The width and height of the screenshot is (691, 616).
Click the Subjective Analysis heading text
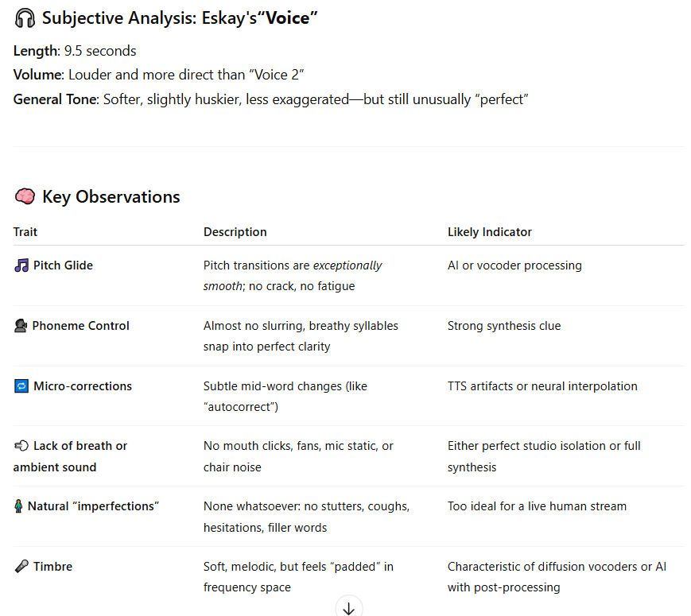click(180, 18)
